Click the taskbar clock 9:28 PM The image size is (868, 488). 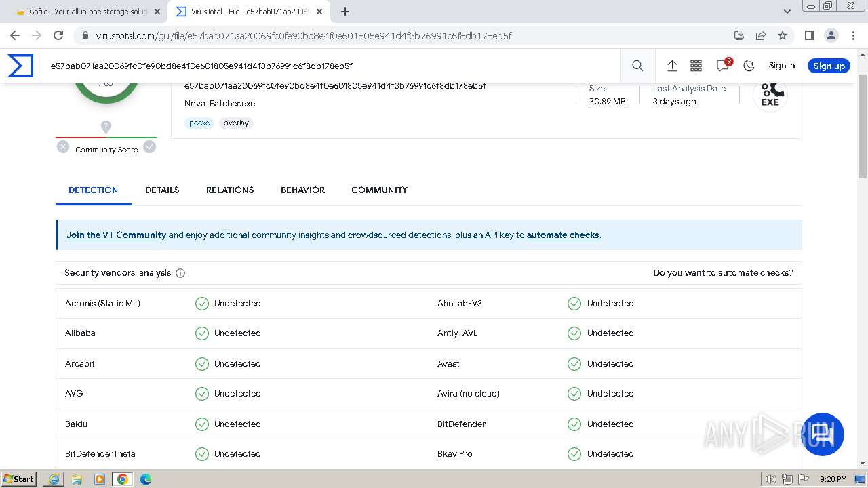tap(833, 479)
